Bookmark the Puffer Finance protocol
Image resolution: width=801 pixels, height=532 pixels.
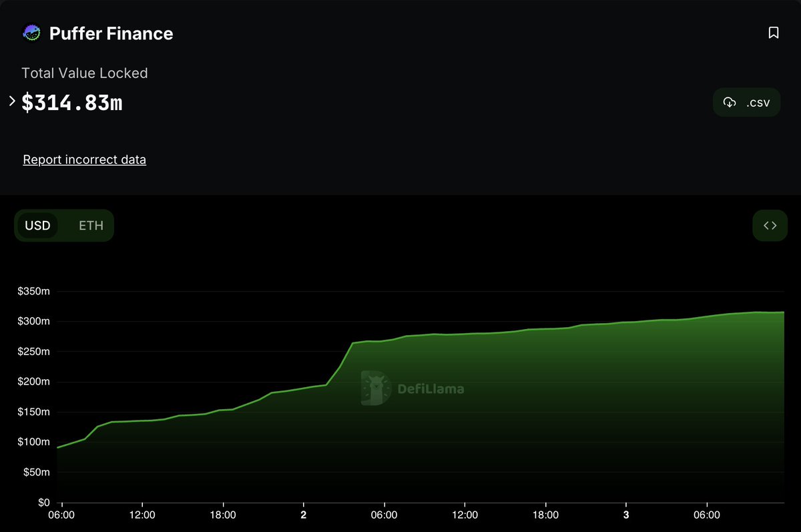click(774, 33)
